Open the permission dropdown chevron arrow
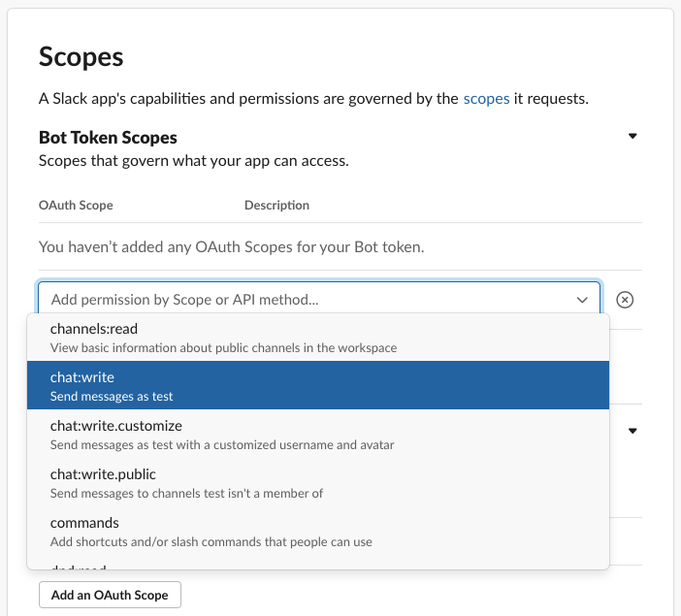 pyautogui.click(x=582, y=300)
